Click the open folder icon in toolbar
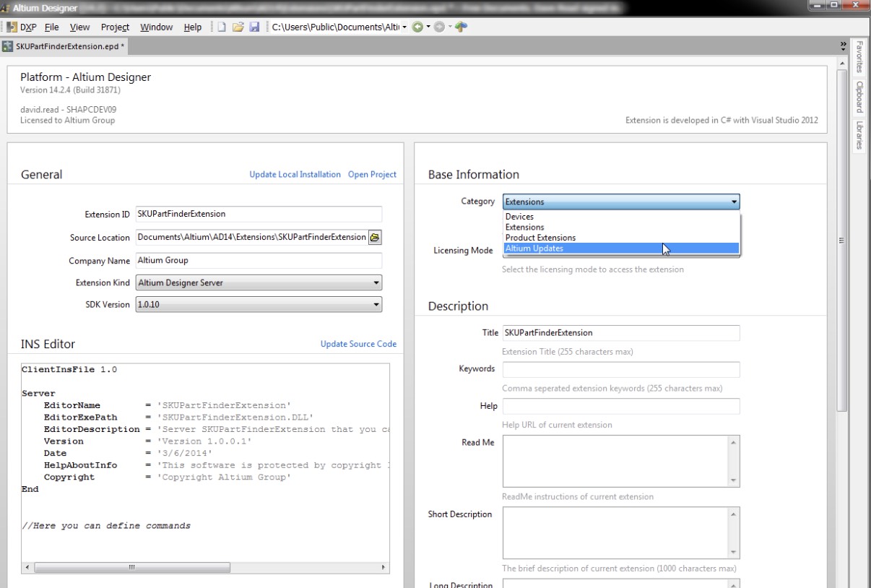Image resolution: width=871 pixels, height=588 pixels. (238, 27)
